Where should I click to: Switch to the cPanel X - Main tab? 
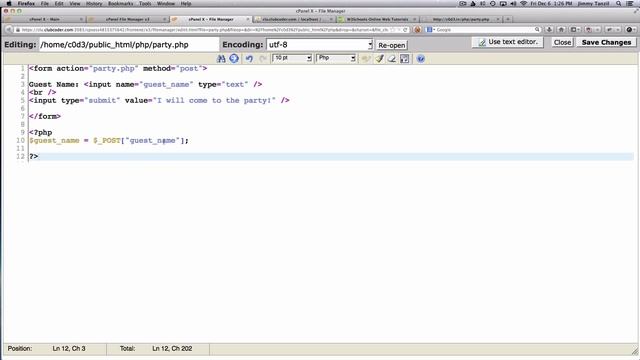coord(44,19)
